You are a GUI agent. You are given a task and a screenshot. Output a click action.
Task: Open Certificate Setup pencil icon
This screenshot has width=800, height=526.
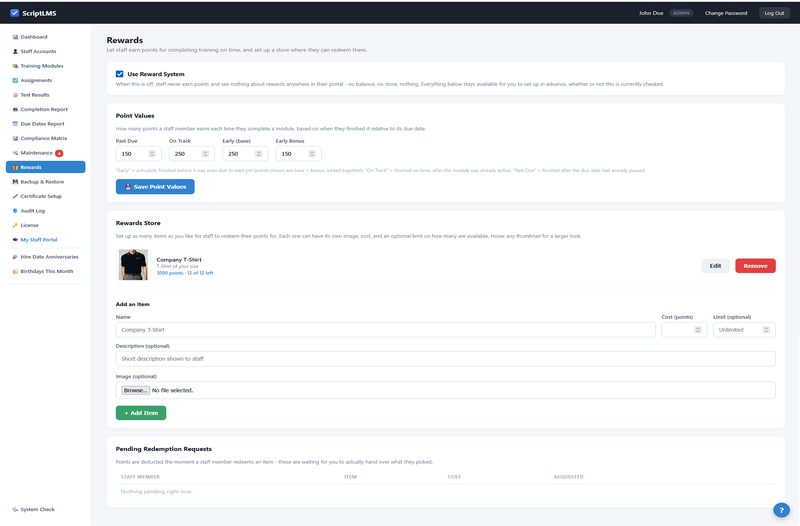click(15, 196)
